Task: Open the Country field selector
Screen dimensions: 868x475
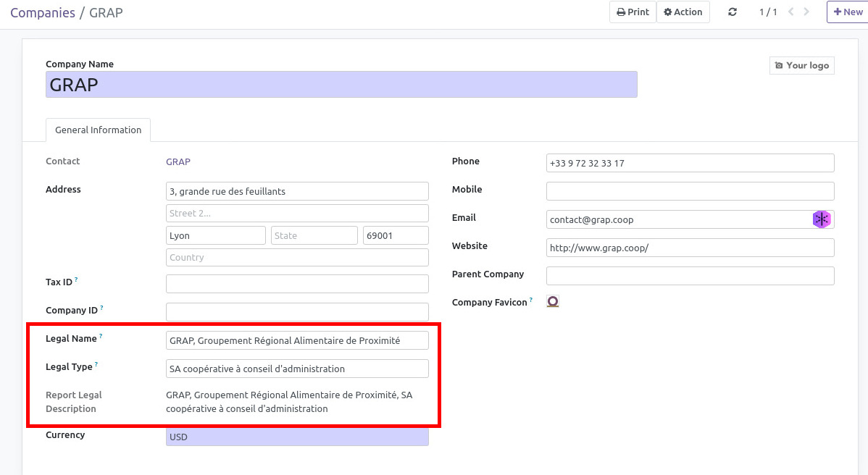Action: [297, 256]
